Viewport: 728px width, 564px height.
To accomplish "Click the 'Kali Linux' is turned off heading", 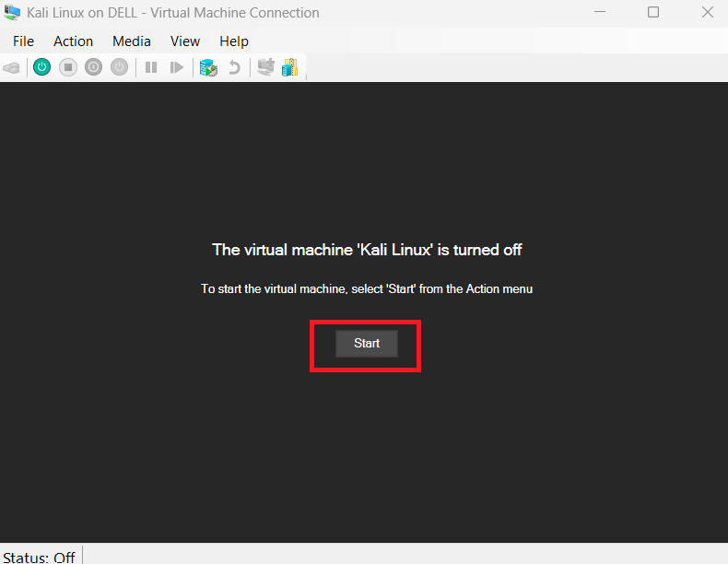I will pyautogui.click(x=367, y=250).
